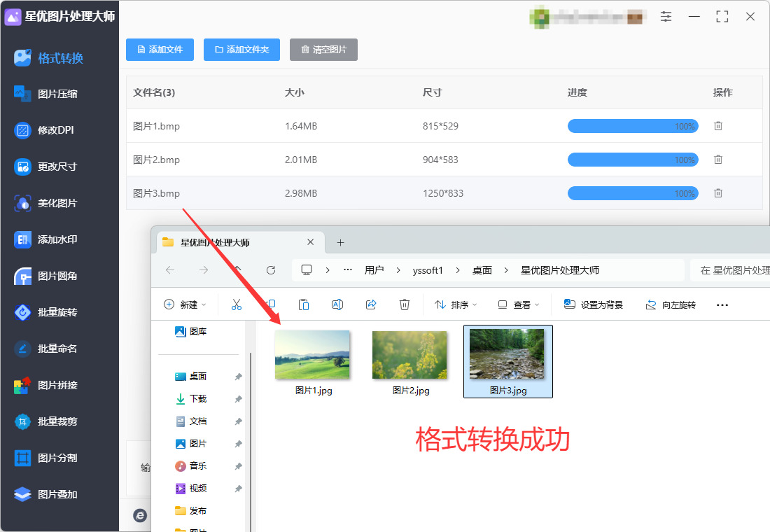Click the 图片拼接 image stitching icon

pyautogui.click(x=22, y=385)
